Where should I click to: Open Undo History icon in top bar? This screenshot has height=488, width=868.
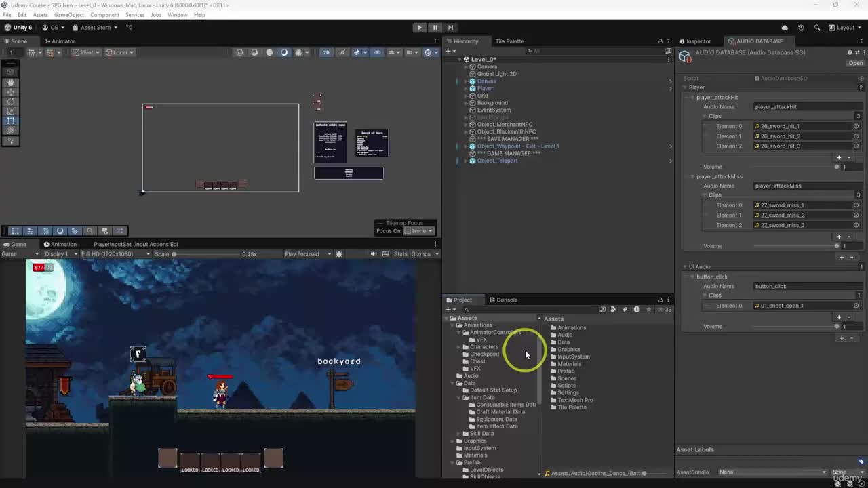click(x=801, y=28)
